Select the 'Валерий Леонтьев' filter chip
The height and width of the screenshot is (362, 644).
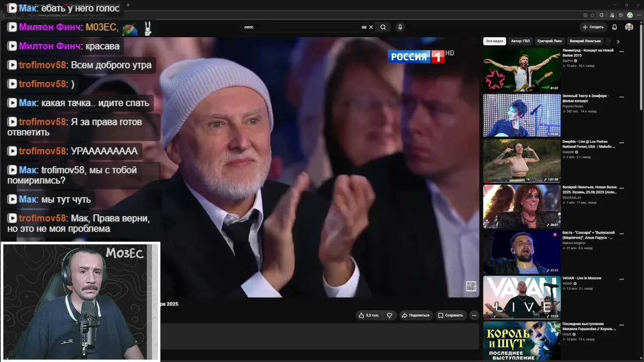[x=585, y=41]
